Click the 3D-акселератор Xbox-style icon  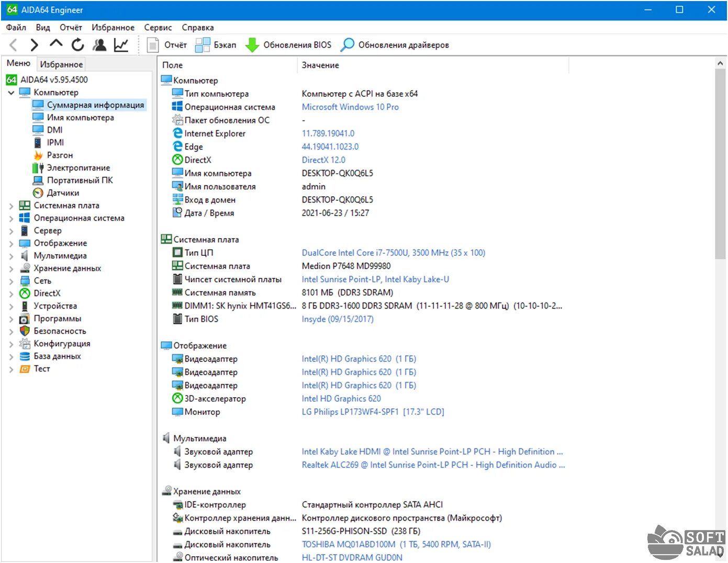[x=177, y=398]
